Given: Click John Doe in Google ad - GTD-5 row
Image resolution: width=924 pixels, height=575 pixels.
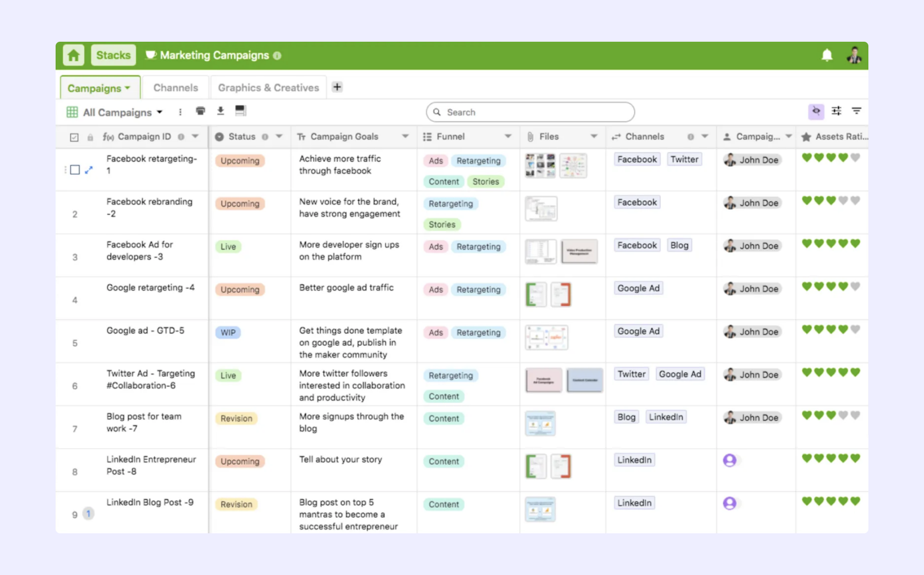Looking at the screenshot, I should click(752, 331).
